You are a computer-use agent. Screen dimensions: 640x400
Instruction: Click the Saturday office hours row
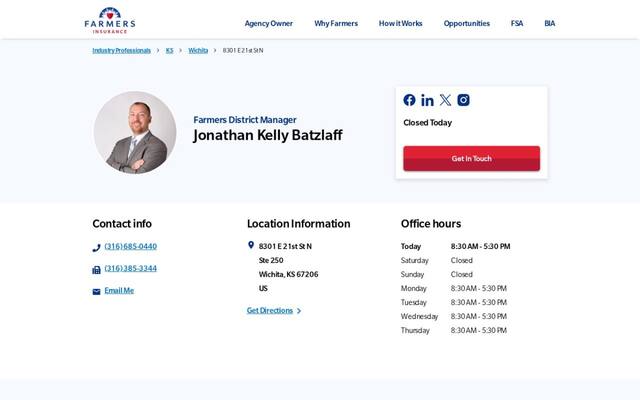point(437,260)
